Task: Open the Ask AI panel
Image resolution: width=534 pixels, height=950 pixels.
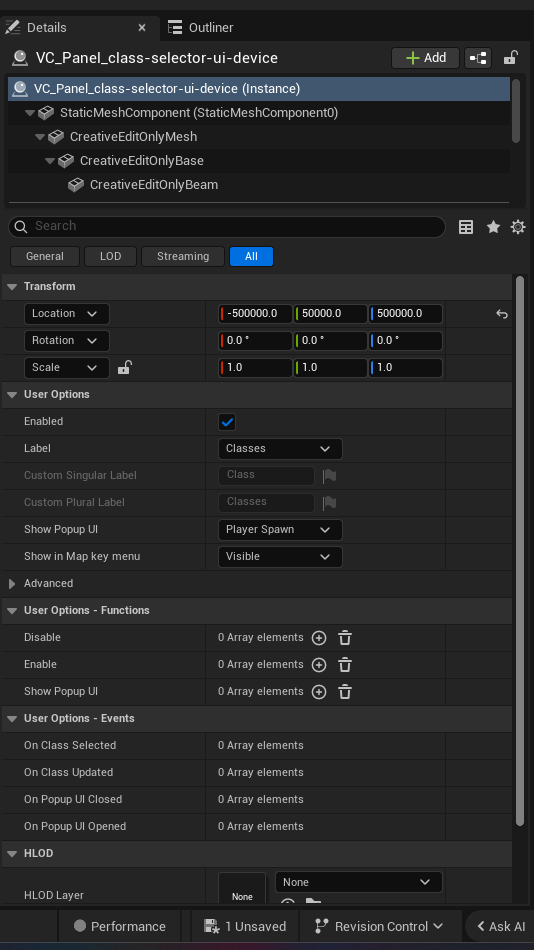Action: 501,926
